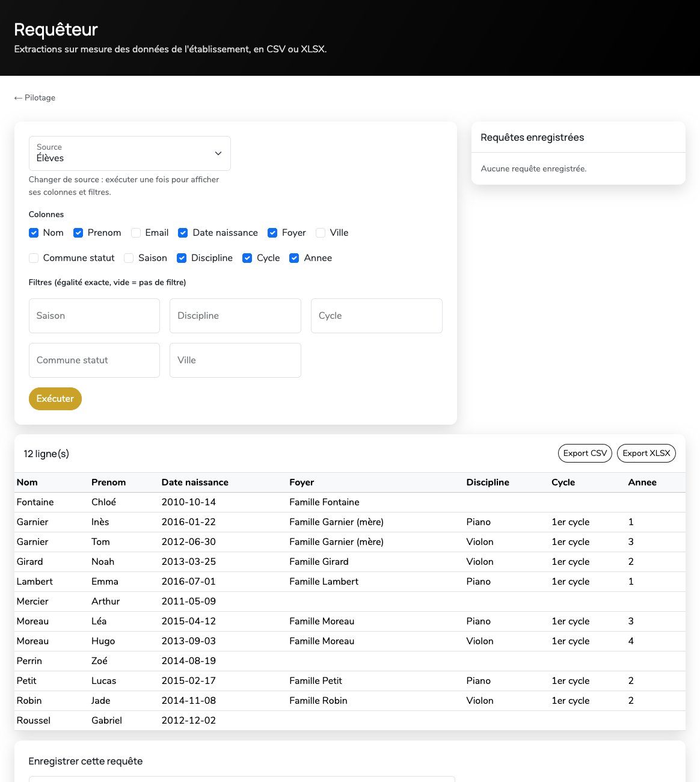Image resolution: width=700 pixels, height=782 pixels.
Task: Tick the Saison column checkbox
Action: pos(129,258)
